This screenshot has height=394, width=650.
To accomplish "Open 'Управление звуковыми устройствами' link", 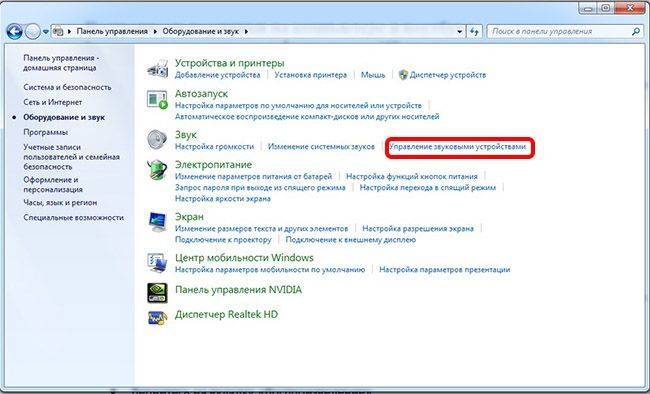I will tap(457, 147).
